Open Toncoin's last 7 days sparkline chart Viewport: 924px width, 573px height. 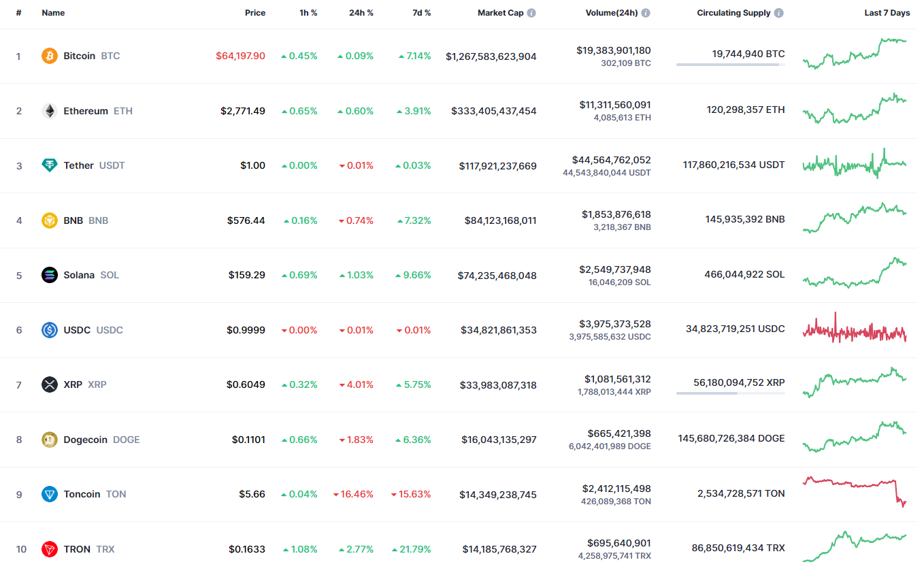point(855,491)
